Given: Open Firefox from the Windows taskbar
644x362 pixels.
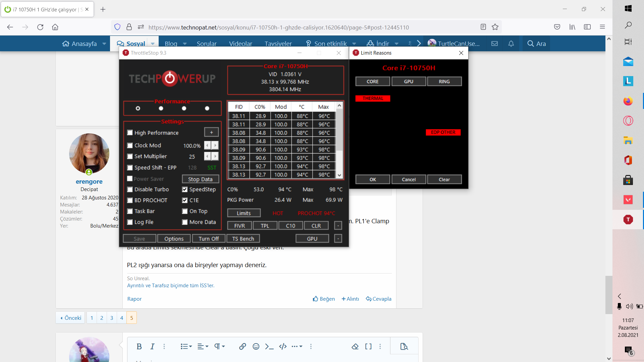Looking at the screenshot, I should 628,101.
